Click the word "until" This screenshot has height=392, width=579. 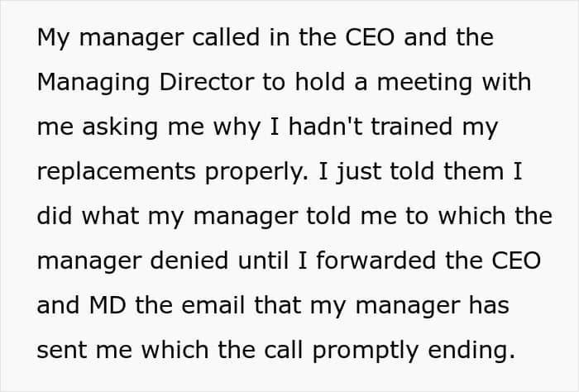[x=263, y=261]
